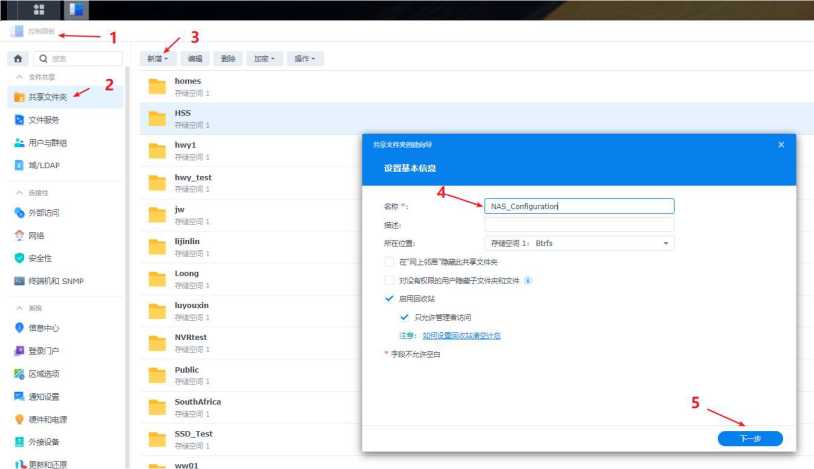The image size is (814, 469).
Task: Click the 描述 (description) input field
Action: [579, 225]
